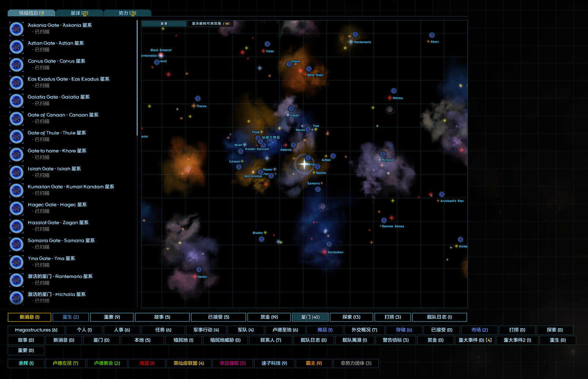Toggle the 赏金 (19) filter tag
Viewport: 588px width, 379px height.
(269, 317)
